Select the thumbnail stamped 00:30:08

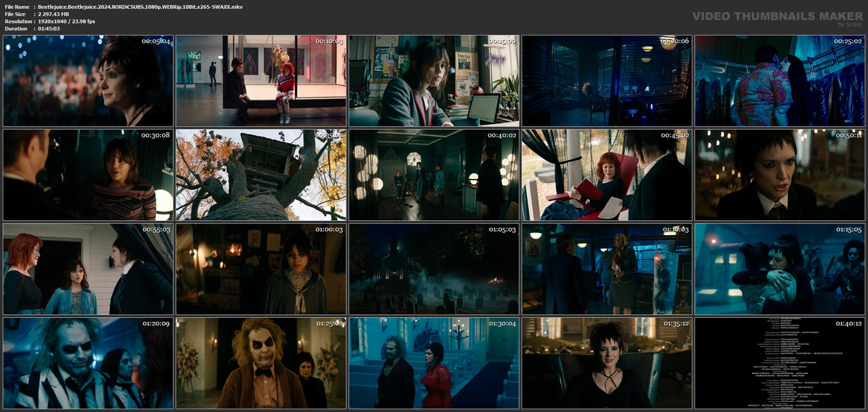(88, 175)
